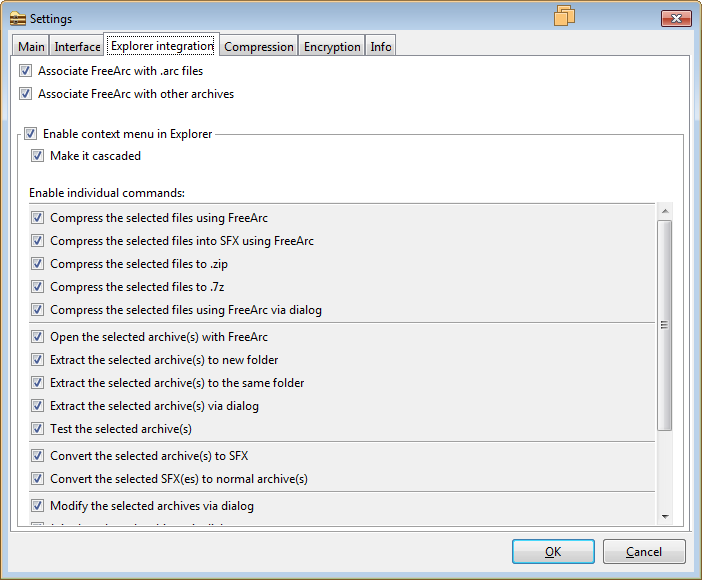Click the commands list scrollbar up arrow
Viewport: 702px width, 580px height.
(x=665, y=211)
